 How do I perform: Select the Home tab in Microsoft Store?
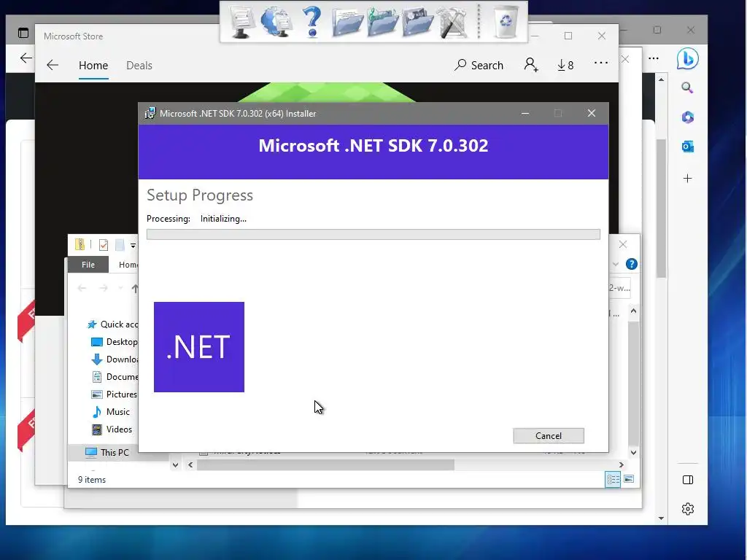[x=93, y=65]
